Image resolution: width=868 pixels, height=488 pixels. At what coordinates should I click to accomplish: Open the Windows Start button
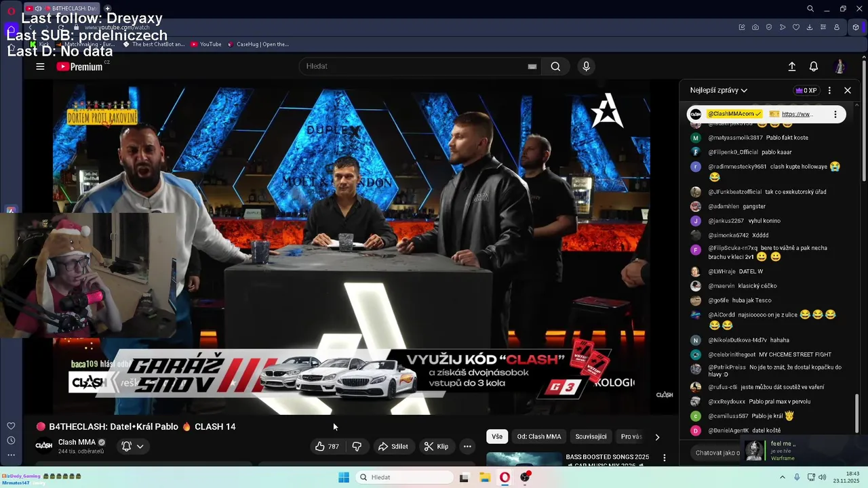coord(344,477)
